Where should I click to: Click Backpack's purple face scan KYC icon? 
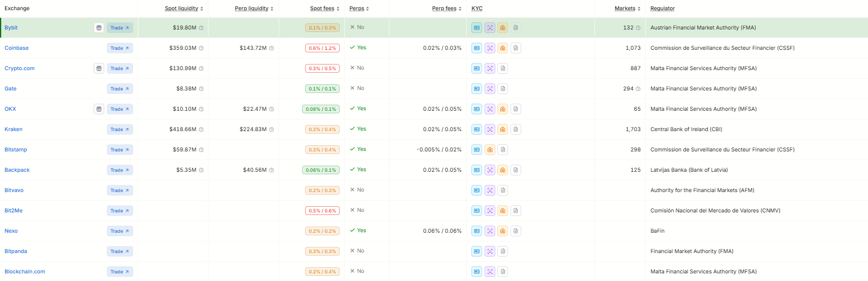coord(490,170)
